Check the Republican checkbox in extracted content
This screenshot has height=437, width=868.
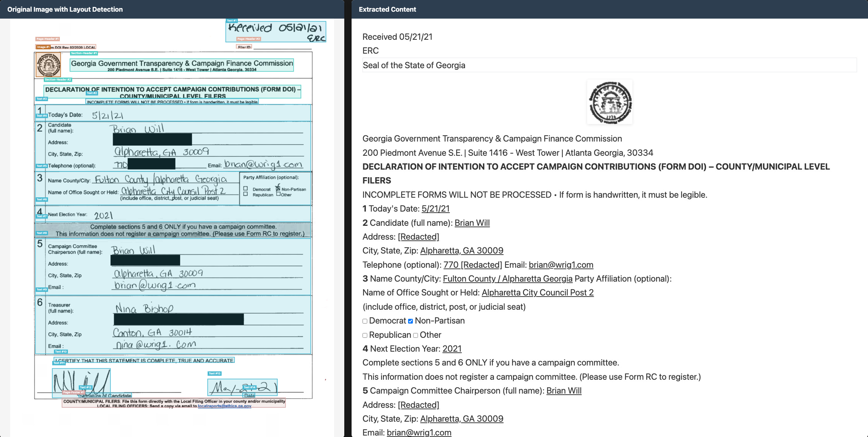point(365,335)
